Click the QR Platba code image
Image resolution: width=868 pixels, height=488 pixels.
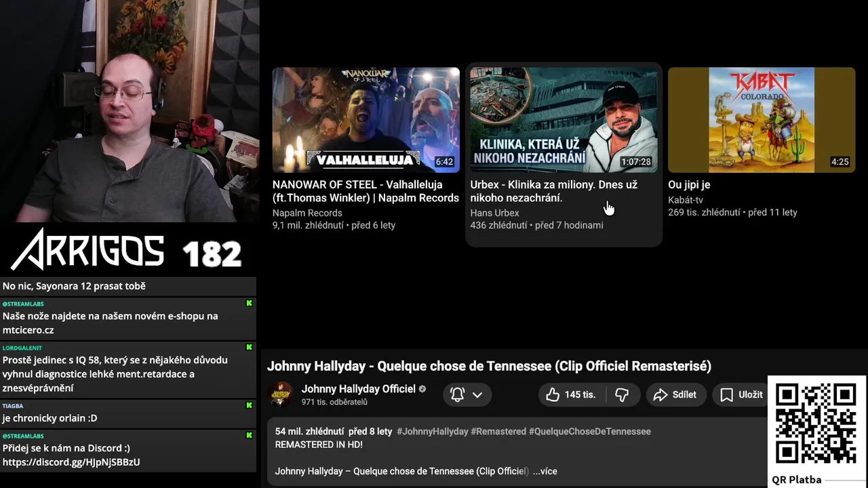pos(816,424)
